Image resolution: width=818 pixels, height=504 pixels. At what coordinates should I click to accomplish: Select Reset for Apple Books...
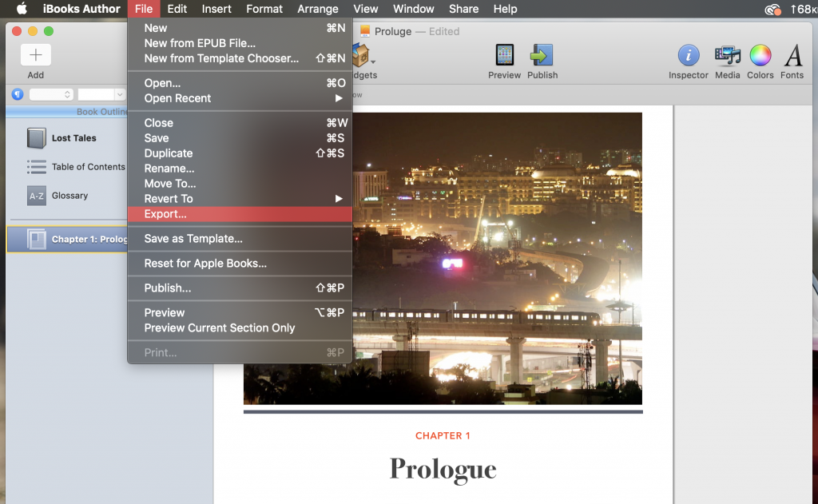tap(240, 263)
